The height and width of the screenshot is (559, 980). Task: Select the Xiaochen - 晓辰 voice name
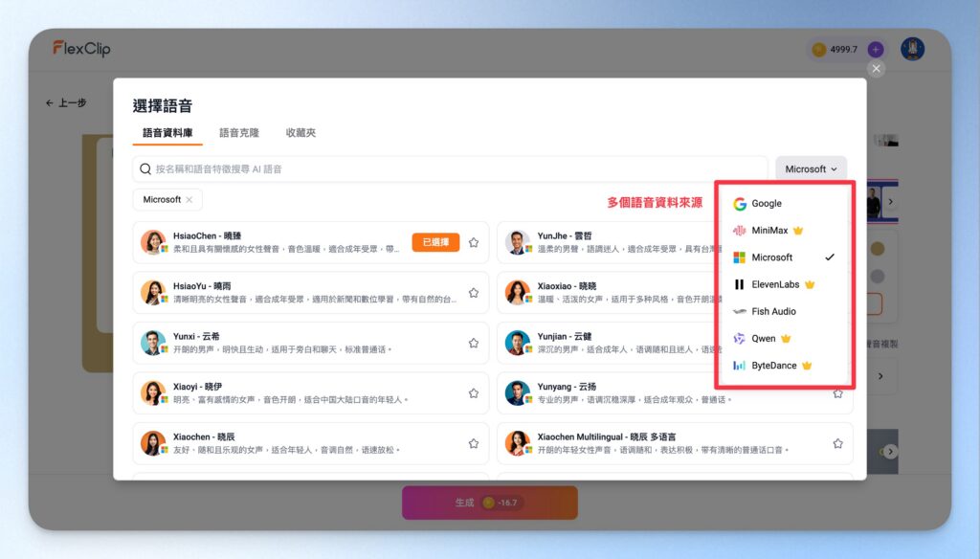[x=204, y=436]
